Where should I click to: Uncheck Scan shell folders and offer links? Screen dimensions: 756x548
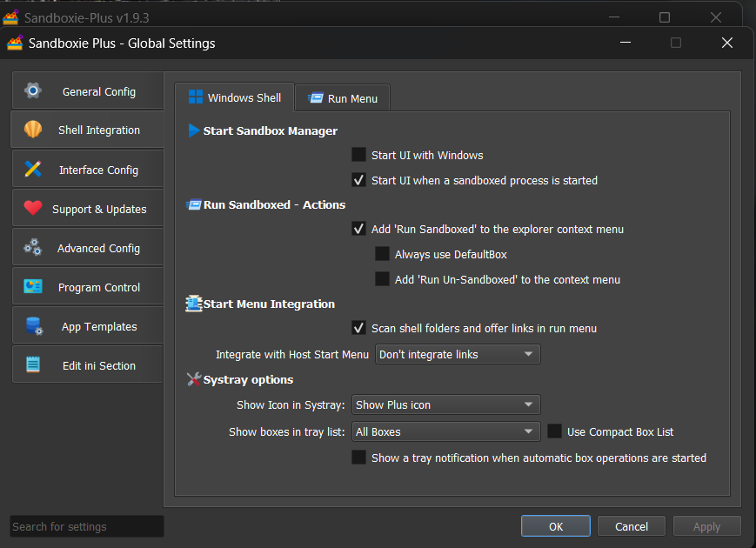tap(358, 328)
